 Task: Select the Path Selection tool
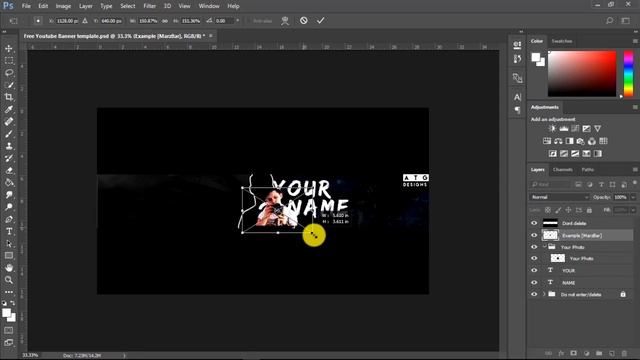pyautogui.click(x=9, y=244)
